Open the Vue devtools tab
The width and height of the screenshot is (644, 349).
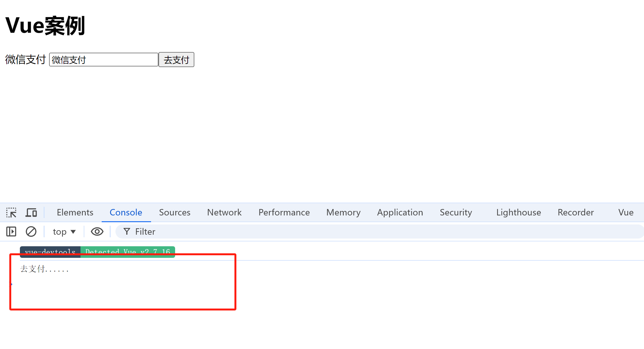(x=625, y=213)
